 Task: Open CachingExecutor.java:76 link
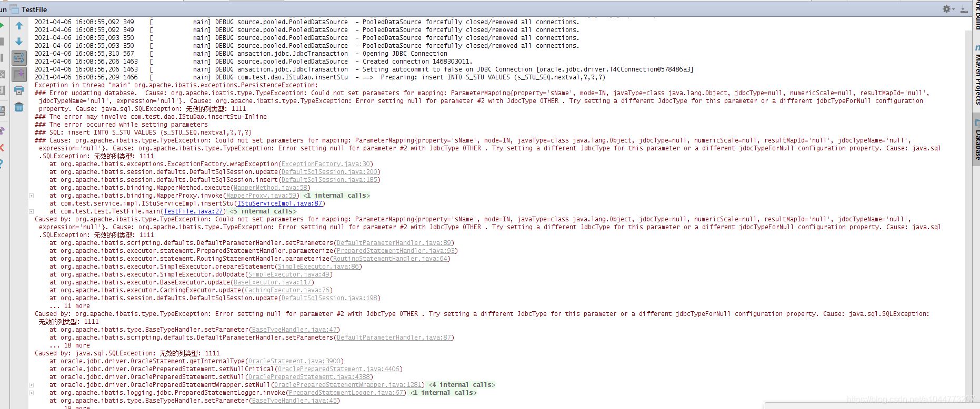(287, 290)
